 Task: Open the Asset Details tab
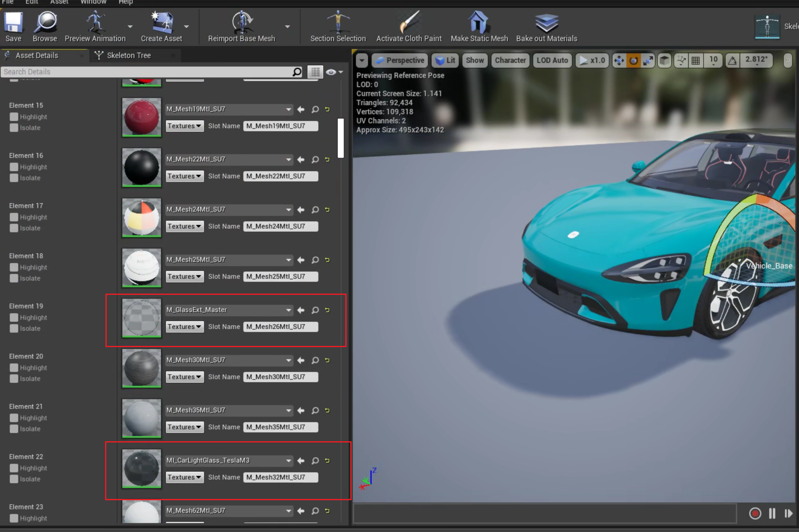pos(37,56)
